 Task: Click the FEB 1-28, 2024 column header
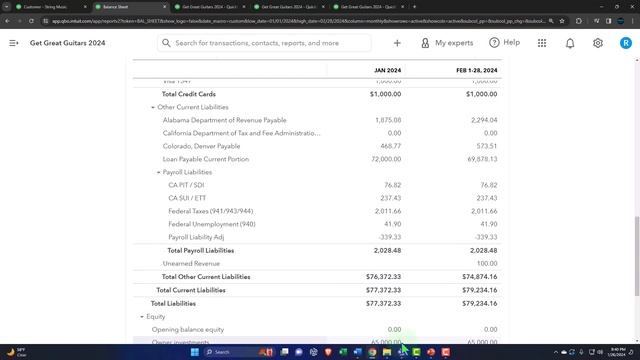(476, 71)
